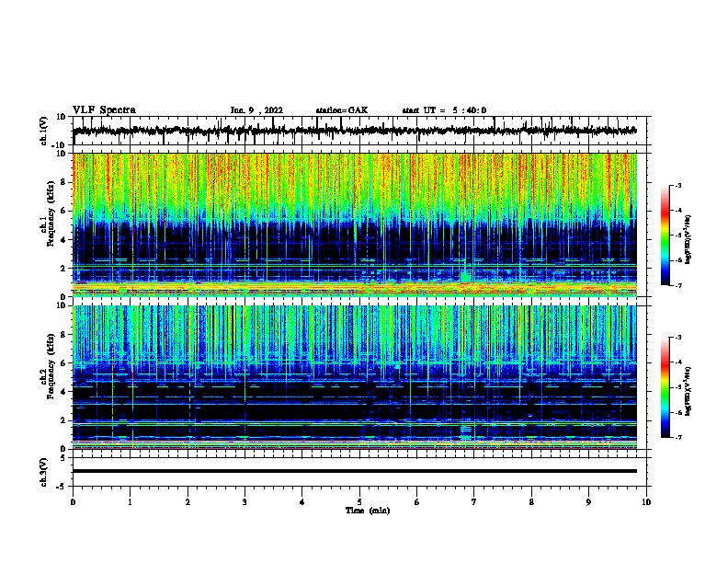Click the "-3" label on upper color bar
728x563 pixels.
(677, 186)
